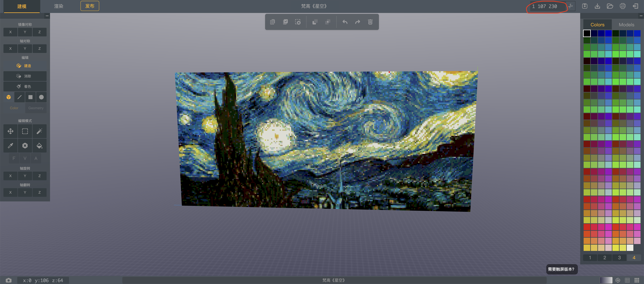The width and height of the screenshot is (644, 284).
Task: Click the exit arrow icon
Action: click(x=636, y=6)
